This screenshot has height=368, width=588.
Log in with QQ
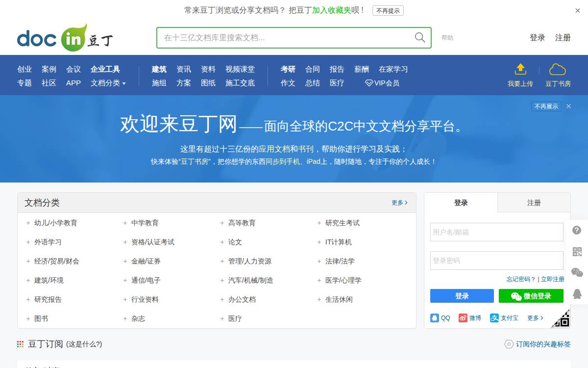[x=440, y=318]
